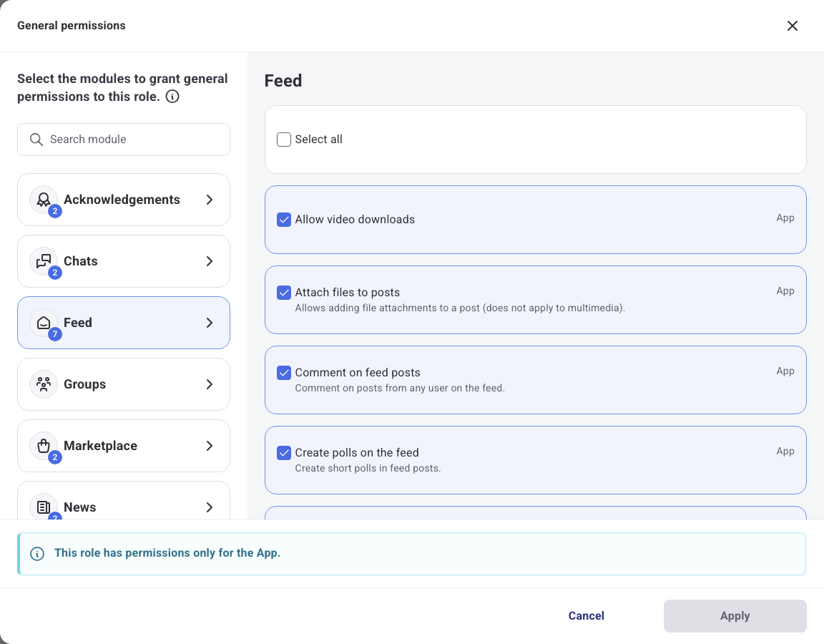Screen dimensions: 824x644
Task: Uncheck Comment on feed posts
Action: tap(284, 373)
